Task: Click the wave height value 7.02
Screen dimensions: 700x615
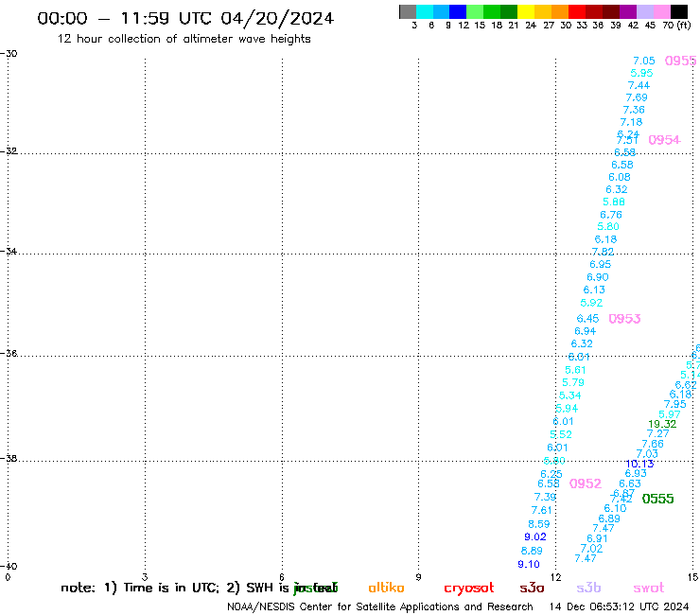Action: point(591,549)
